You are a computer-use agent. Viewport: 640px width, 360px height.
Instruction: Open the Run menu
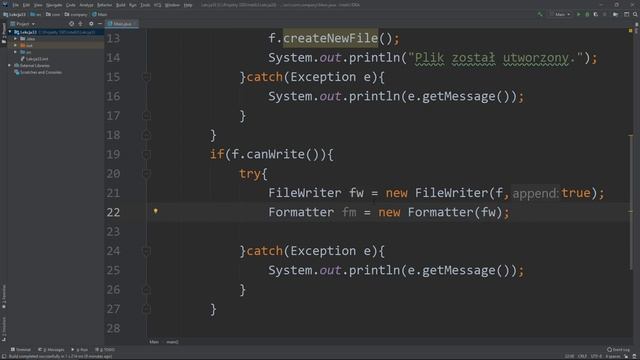(x=133, y=5)
